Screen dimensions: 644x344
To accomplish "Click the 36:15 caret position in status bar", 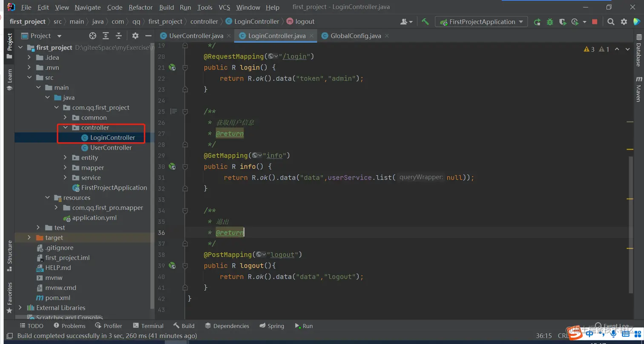I will click(544, 336).
